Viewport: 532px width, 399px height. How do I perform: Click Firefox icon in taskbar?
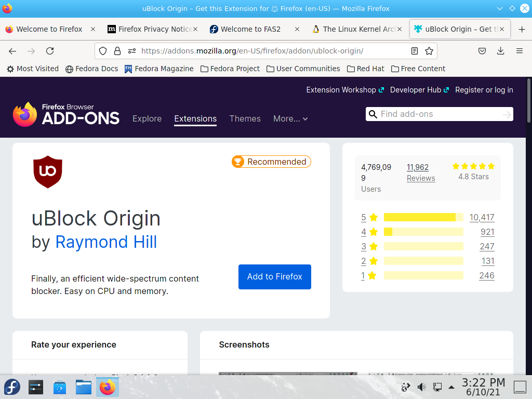(x=108, y=387)
